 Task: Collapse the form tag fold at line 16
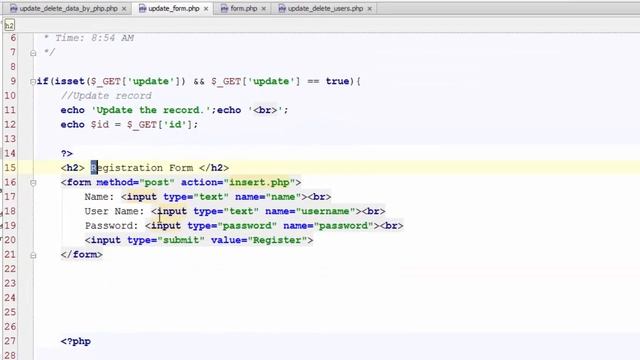coord(33,182)
